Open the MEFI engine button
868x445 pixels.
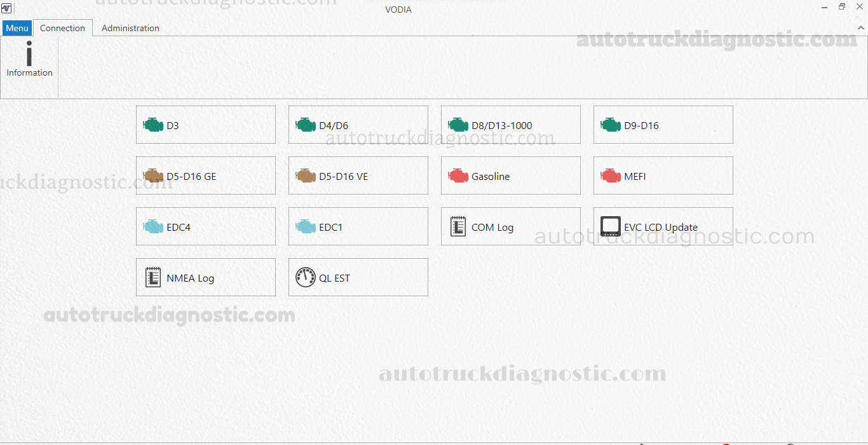pos(663,175)
